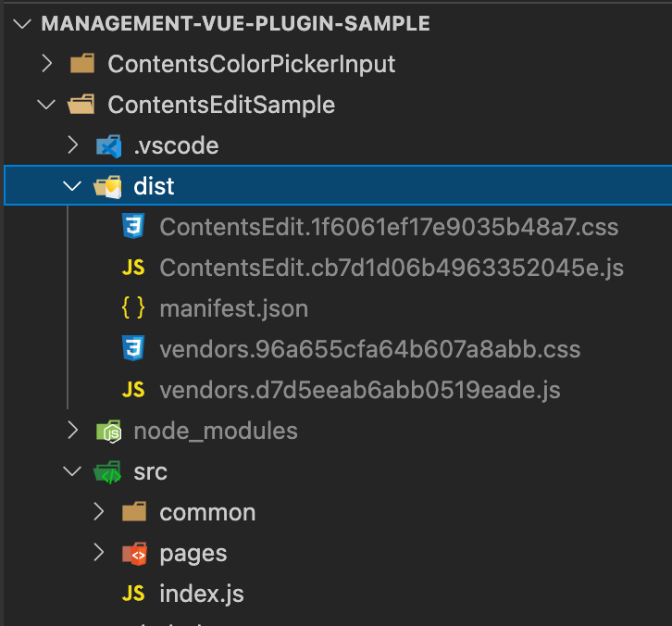Open manifest.json file
This screenshot has width=672, height=626.
pyautogui.click(x=233, y=308)
